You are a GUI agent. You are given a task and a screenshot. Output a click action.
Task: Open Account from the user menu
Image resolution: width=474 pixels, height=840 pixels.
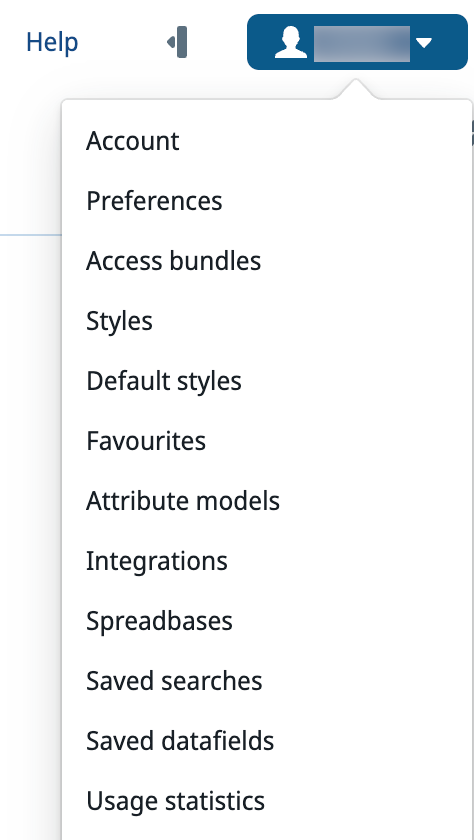(x=133, y=141)
